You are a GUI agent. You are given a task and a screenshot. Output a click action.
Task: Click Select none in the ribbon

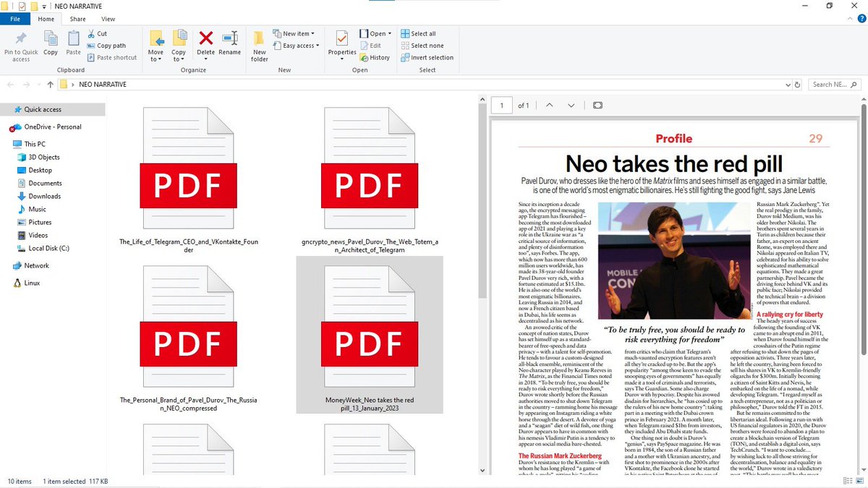422,46
